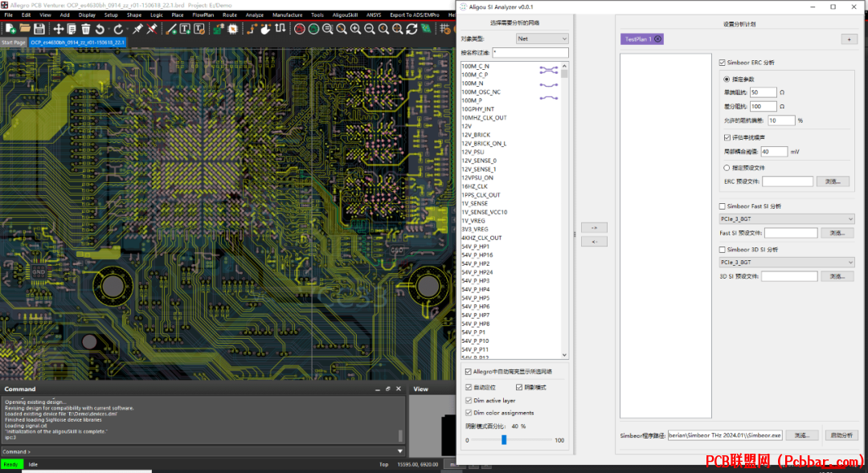
Task: Select the first ERC parameters radio button
Action: (727, 80)
